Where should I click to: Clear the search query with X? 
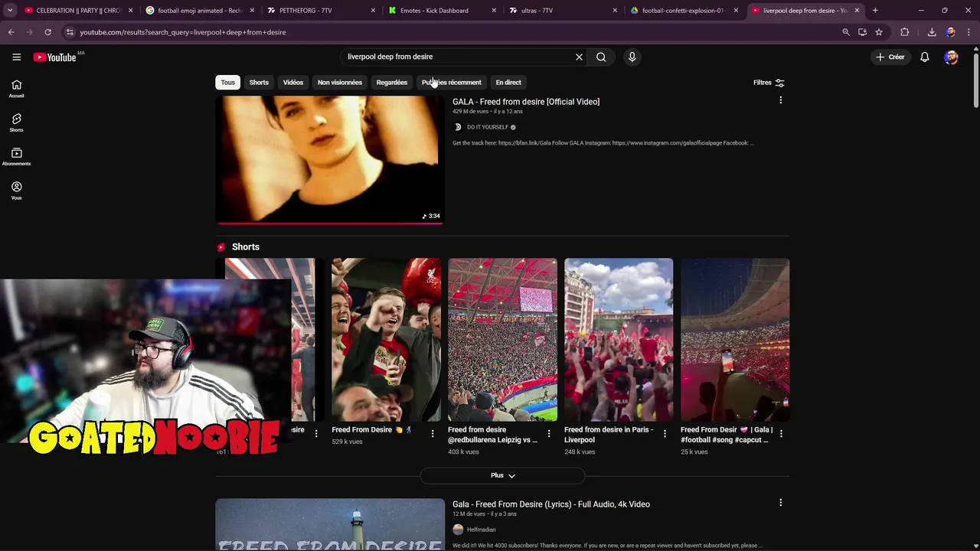coord(579,57)
